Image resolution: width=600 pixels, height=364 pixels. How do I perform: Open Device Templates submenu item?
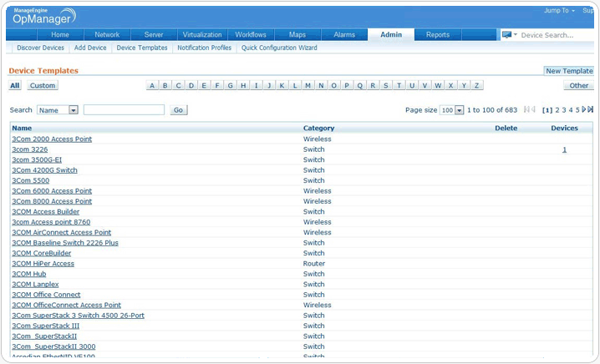coord(142,48)
